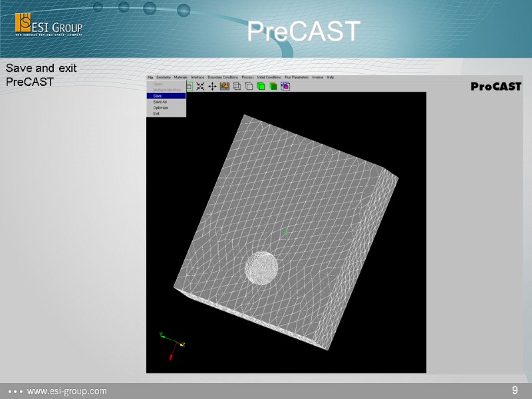Click Optimize in the File menu
The width and height of the screenshot is (532, 399).
click(160, 108)
